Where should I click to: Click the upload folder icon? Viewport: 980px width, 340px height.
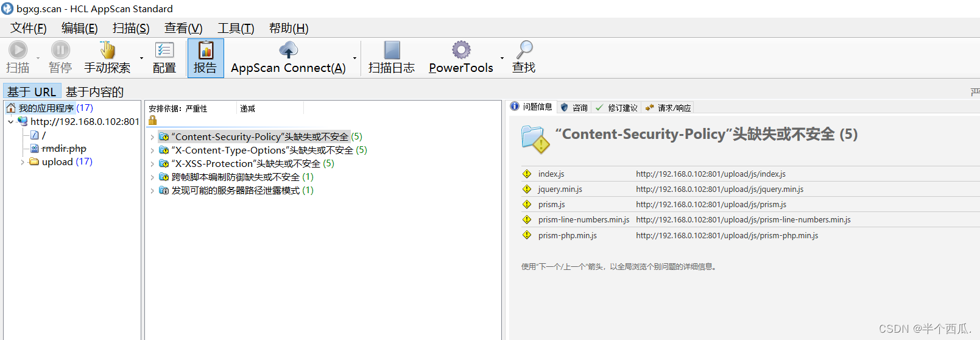(34, 161)
